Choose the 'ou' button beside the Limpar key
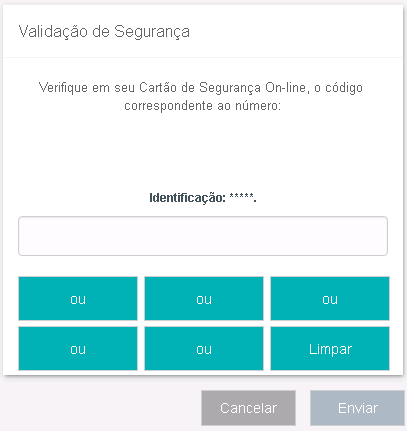This screenshot has width=410, height=431. pyautogui.click(x=204, y=348)
